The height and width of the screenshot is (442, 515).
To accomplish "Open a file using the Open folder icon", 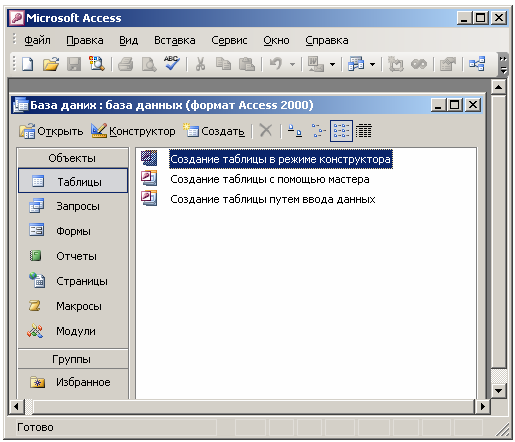I will click(51, 64).
